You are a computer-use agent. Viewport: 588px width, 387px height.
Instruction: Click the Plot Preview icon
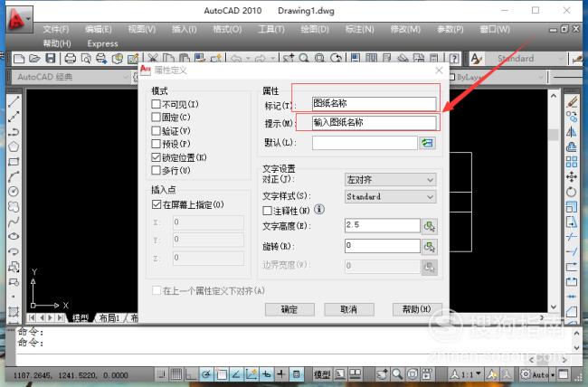pos(86,59)
